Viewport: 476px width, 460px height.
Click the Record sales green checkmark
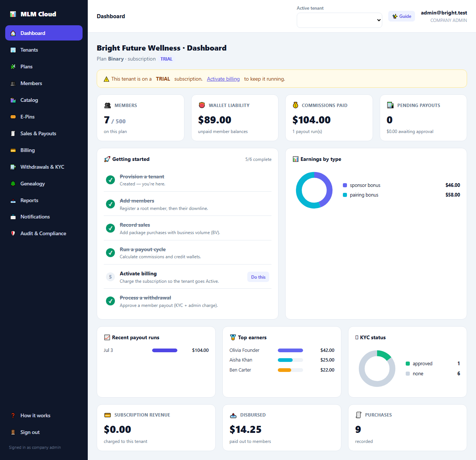[x=110, y=228]
